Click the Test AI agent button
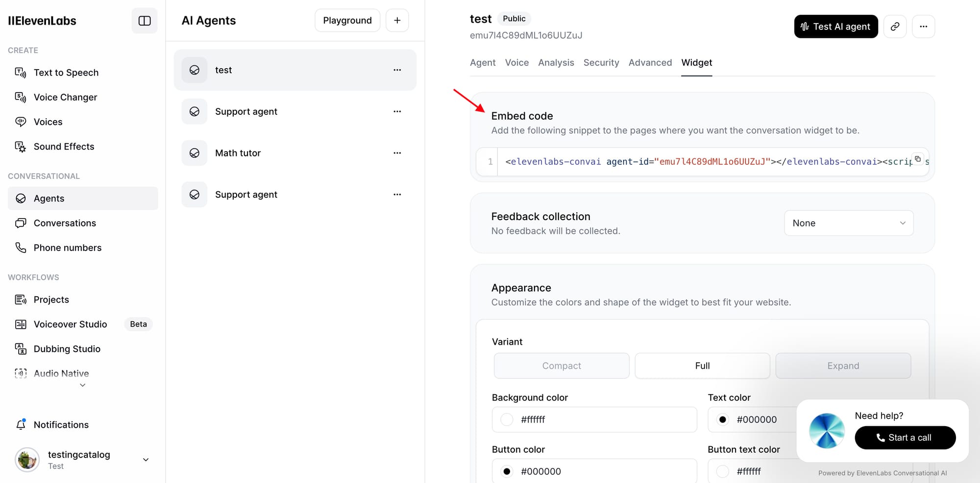Screen dimensions: 980x483 [836, 26]
